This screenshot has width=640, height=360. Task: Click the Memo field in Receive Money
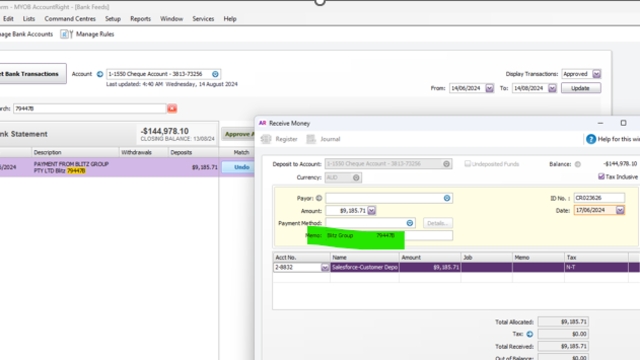click(389, 236)
